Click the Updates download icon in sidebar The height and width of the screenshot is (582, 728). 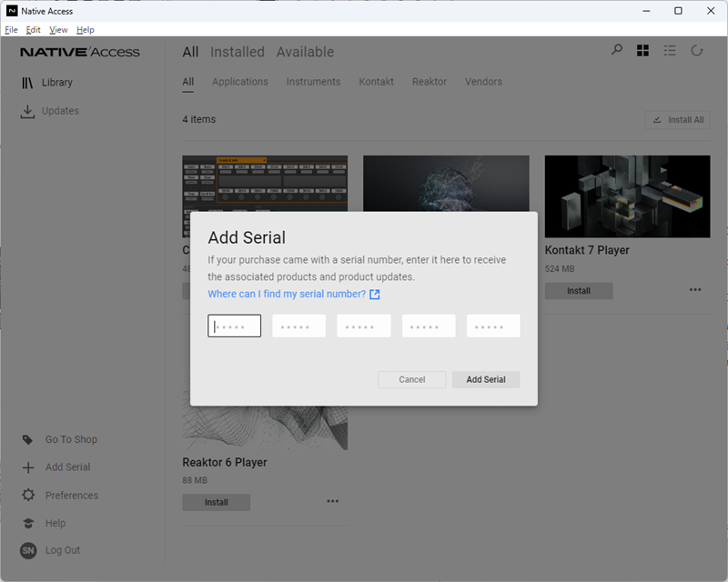coord(27,111)
